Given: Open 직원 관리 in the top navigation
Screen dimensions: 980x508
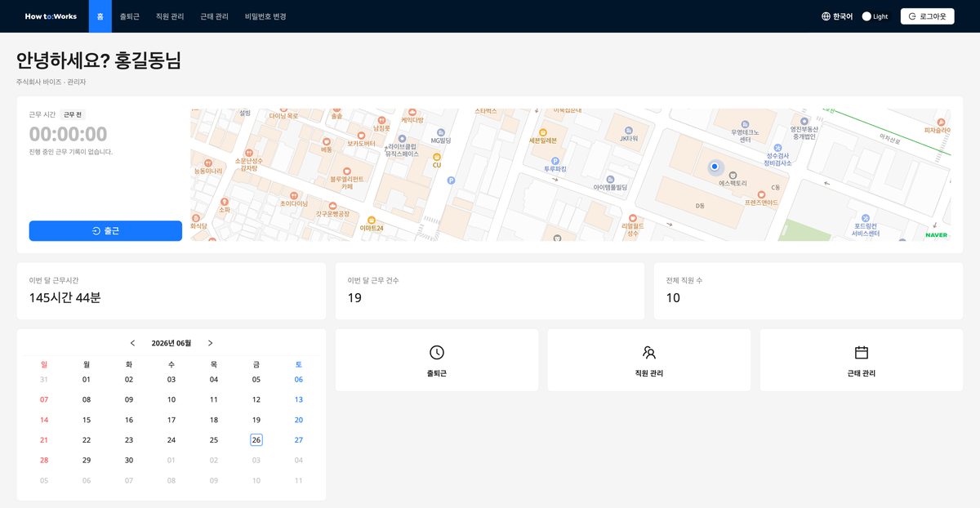Looking at the screenshot, I should [170, 16].
